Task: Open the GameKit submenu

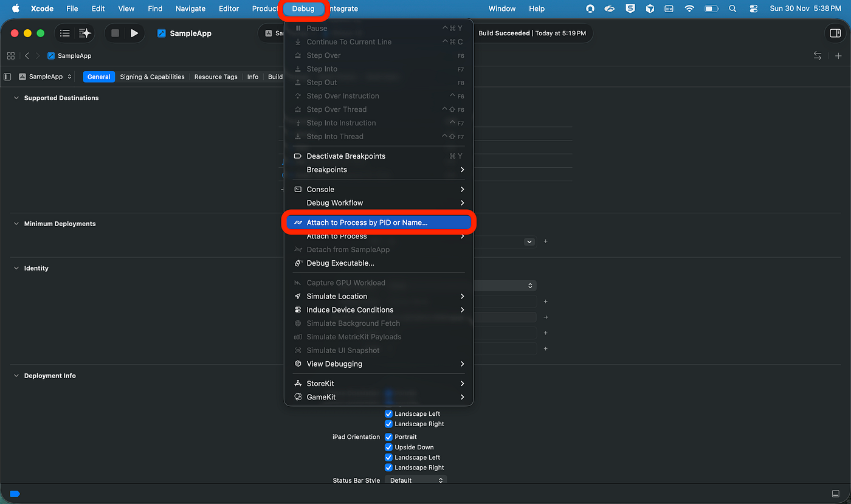Action: coord(379,397)
